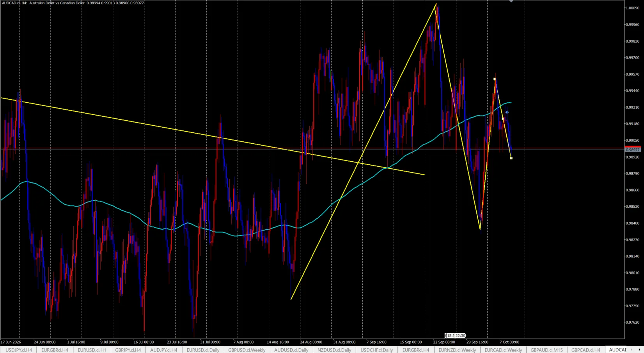Open the EURNZD.cl,Weekly chart tab
This screenshot has width=644, height=353.
click(457, 350)
